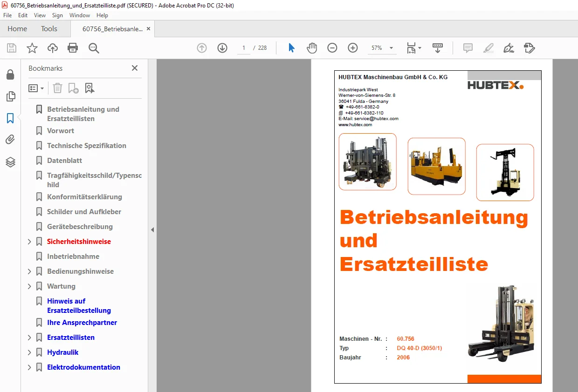This screenshot has height=392, width=578.
Task: Activate the Hand pan tool
Action: tap(312, 48)
